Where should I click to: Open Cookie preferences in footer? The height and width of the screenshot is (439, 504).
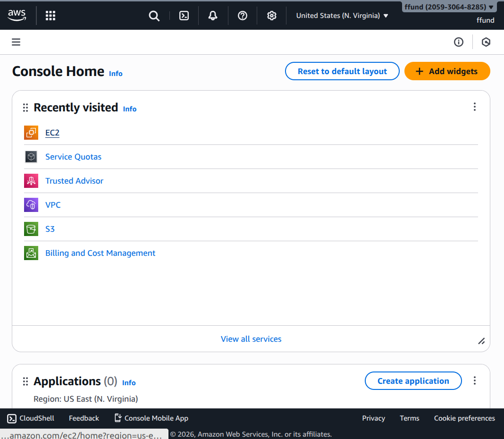(464, 418)
